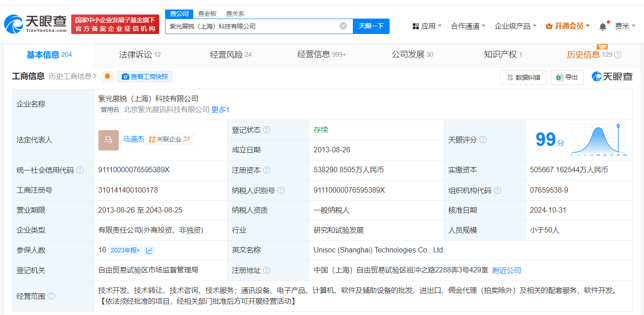The width and height of the screenshot is (644, 315).
Task: Switch to the 查老板 search tab
Action: pos(207,14)
